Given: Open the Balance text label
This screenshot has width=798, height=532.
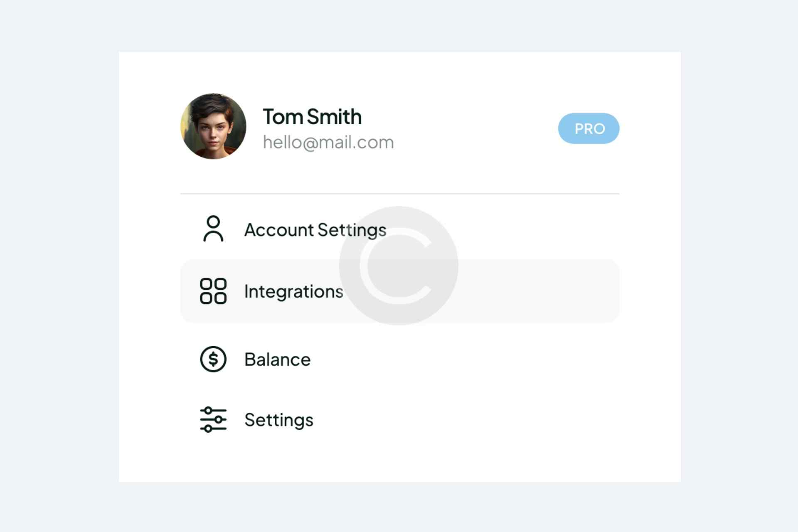Looking at the screenshot, I should [277, 360].
